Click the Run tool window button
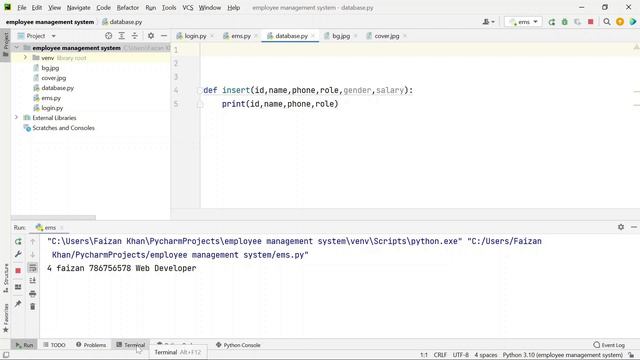This screenshot has height=360, width=640. 24,345
